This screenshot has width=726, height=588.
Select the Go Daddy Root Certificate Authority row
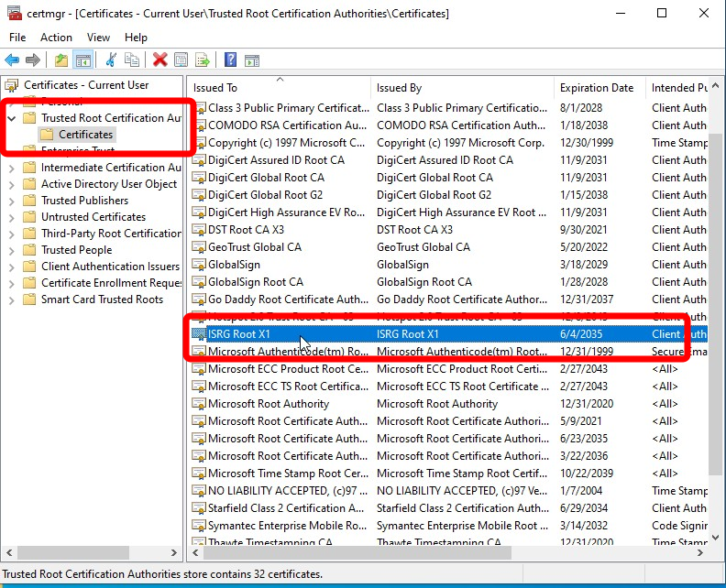coord(449,299)
